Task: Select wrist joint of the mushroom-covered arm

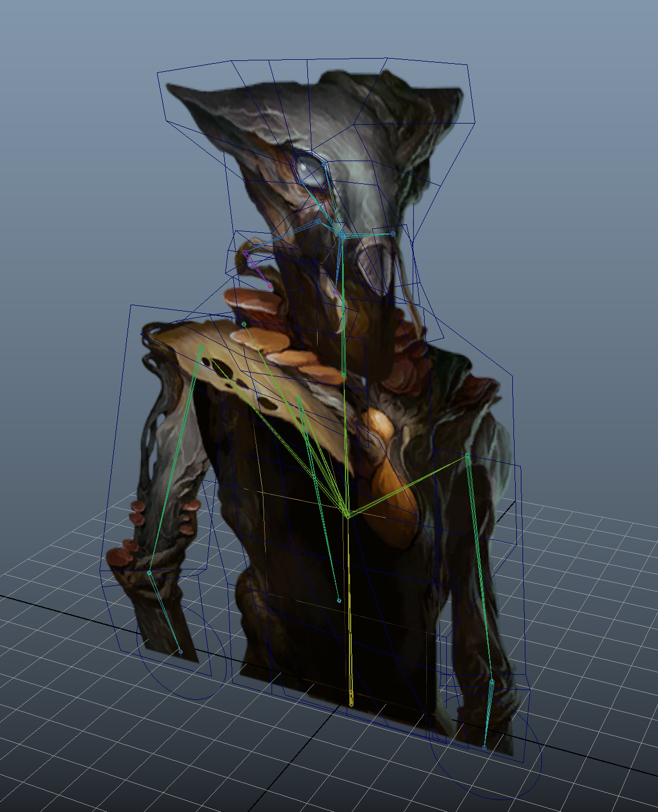Action: pyautogui.click(x=149, y=573)
